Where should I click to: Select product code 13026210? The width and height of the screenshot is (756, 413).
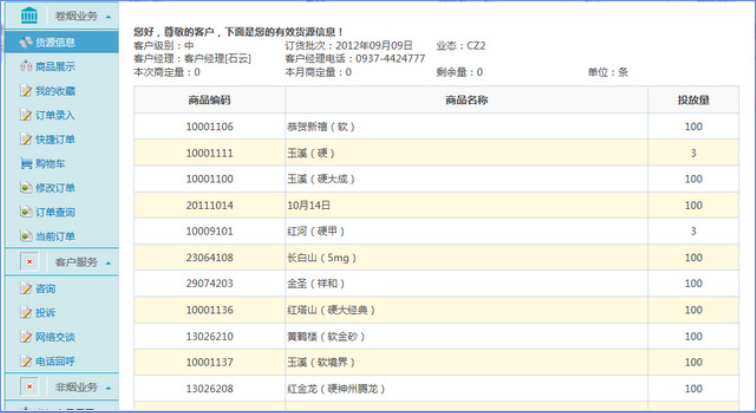[x=209, y=336]
